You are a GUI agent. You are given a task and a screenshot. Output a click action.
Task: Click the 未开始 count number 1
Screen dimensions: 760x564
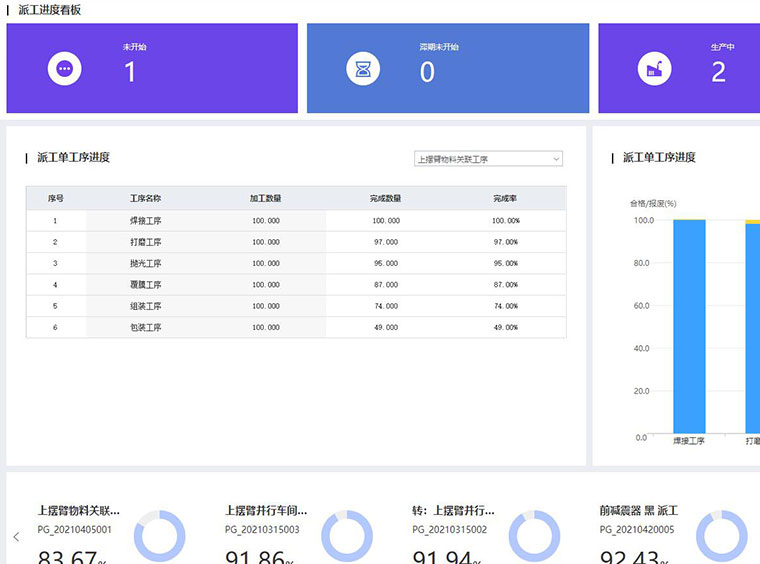pyautogui.click(x=130, y=72)
